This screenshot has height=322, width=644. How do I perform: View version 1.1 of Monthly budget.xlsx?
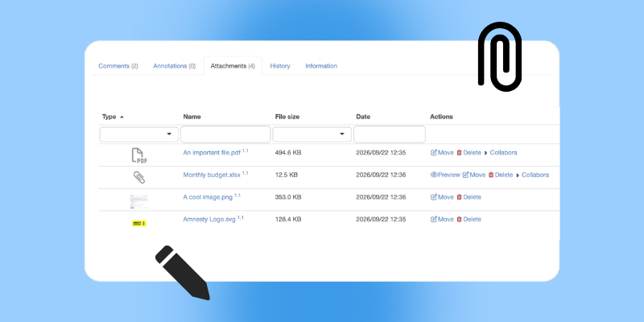(x=246, y=173)
